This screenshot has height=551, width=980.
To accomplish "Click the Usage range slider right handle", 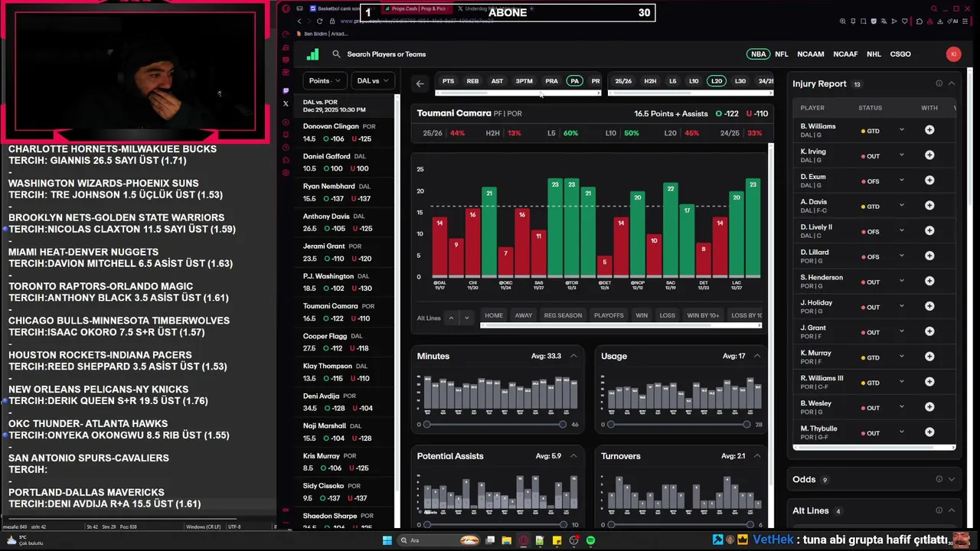I will 746,425.
